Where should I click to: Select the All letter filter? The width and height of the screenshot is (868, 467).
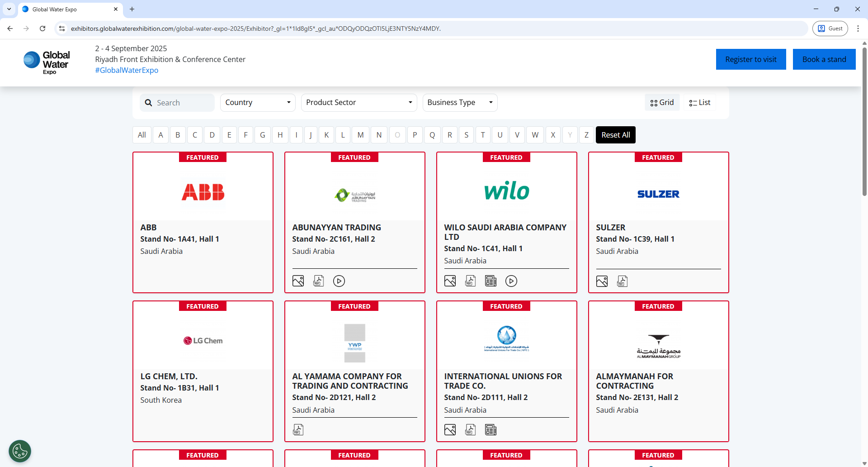pyautogui.click(x=142, y=134)
